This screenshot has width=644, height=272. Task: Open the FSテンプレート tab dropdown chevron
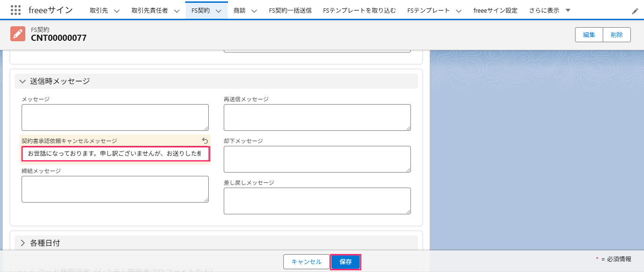click(458, 11)
